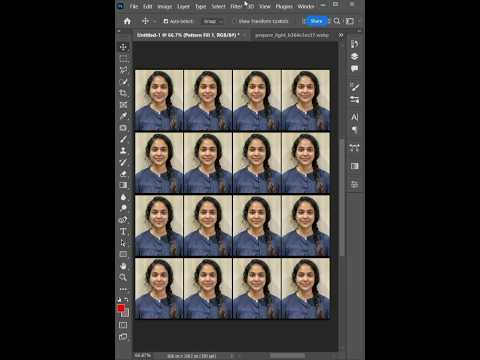Viewport: 480px width, 360px height.
Task: Open the Paragraph panel icon
Action: point(355,129)
